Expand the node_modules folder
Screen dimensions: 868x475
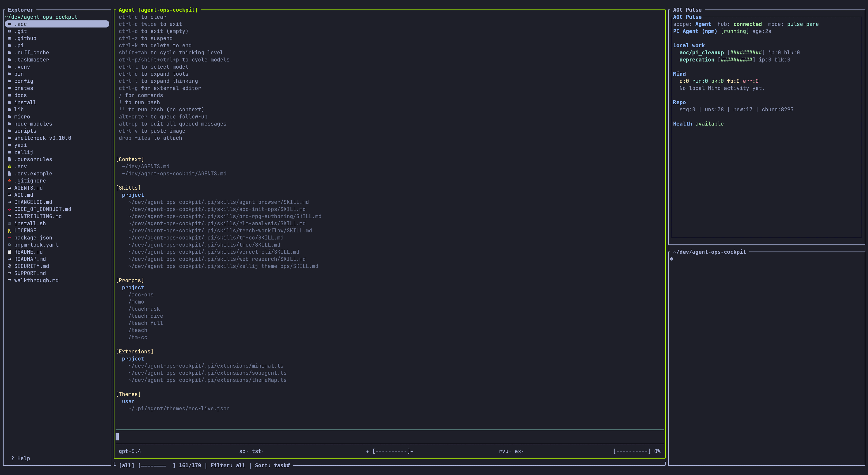coord(33,123)
